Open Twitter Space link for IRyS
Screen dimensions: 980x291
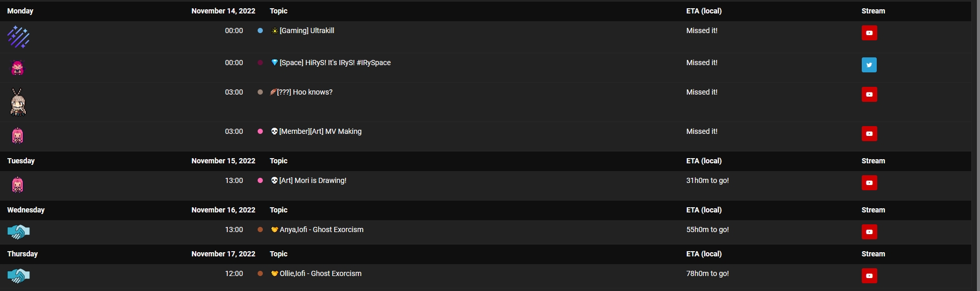[869, 65]
